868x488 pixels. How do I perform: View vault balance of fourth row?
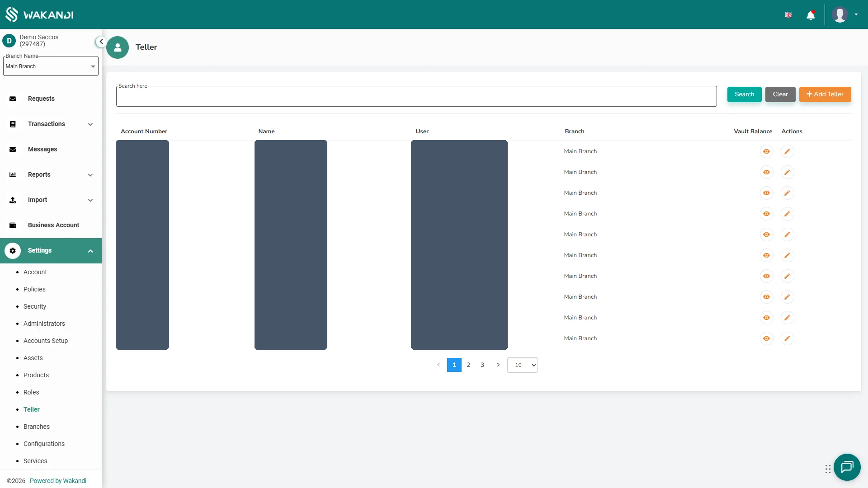tap(766, 214)
